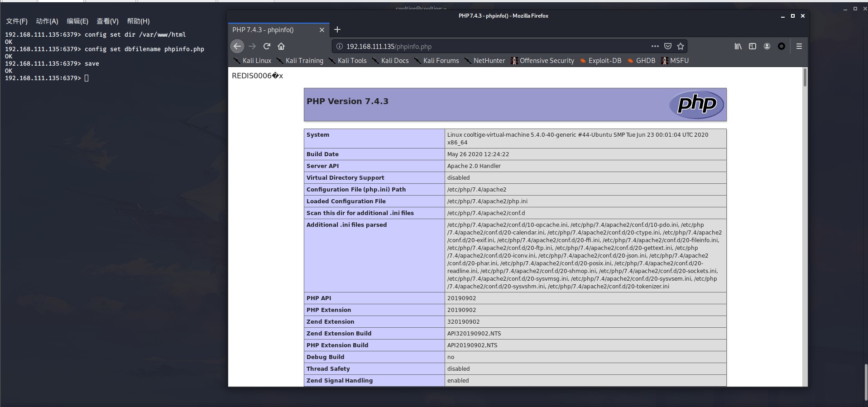Click the PHP Version 7.4.3 heading

(x=347, y=101)
